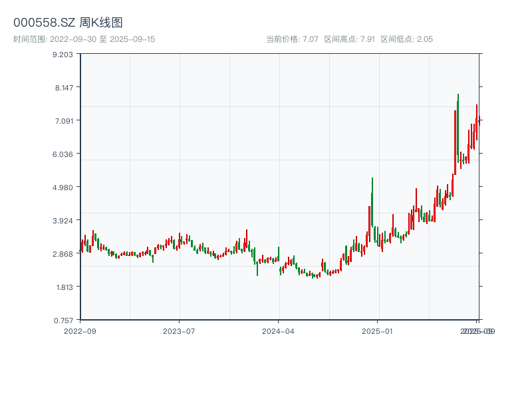Viewport: 532px width, 399px height.
Task: Click the chart title 000558.SZ 周K线图
Action: [x=68, y=23]
